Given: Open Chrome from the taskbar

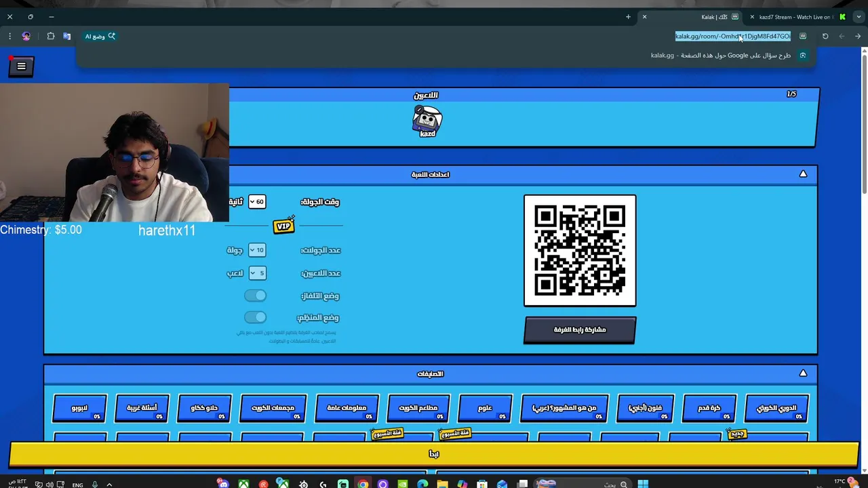Looking at the screenshot, I should tap(363, 484).
